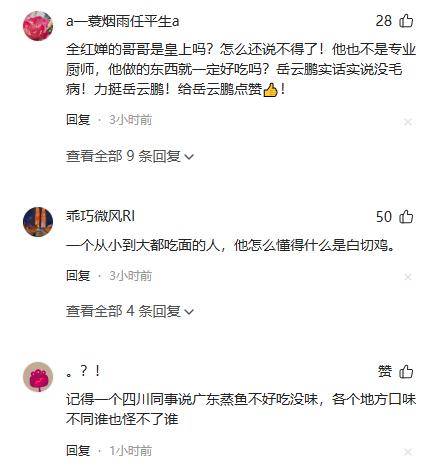The image size is (440, 472).
Task: Click thumbs-up icon next to 50 likes
Action: tap(406, 217)
